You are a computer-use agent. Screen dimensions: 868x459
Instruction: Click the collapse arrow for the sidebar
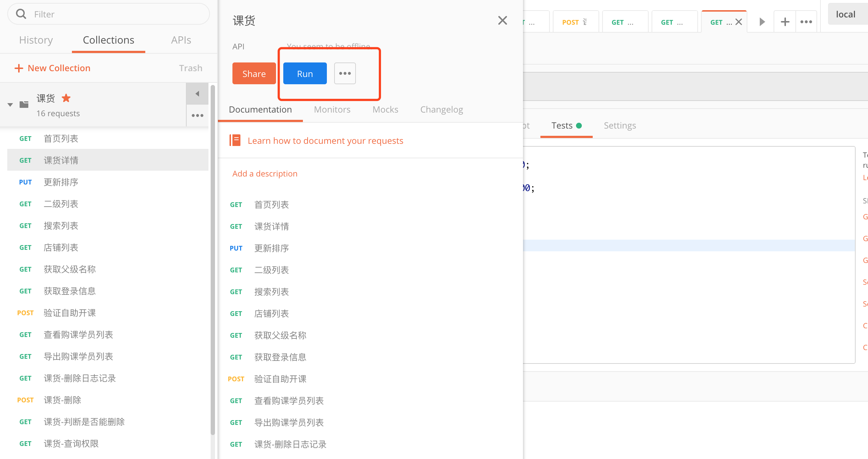[x=198, y=94]
